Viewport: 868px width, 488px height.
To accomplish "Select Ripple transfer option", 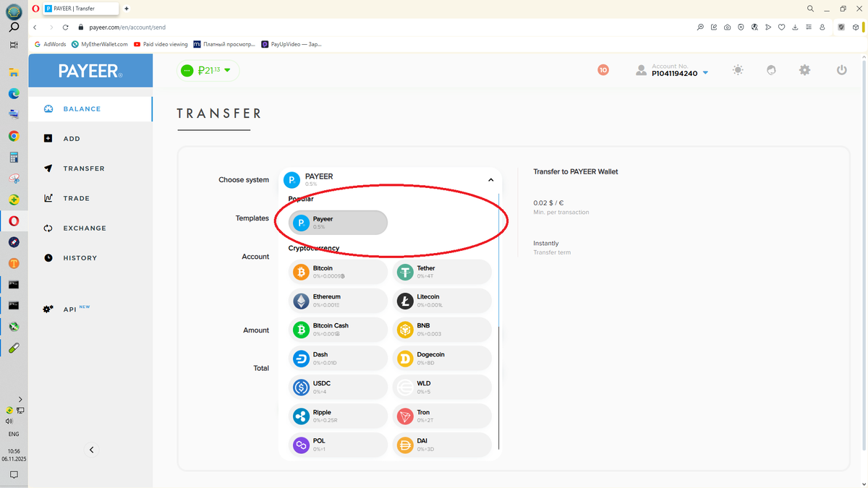I will [338, 416].
